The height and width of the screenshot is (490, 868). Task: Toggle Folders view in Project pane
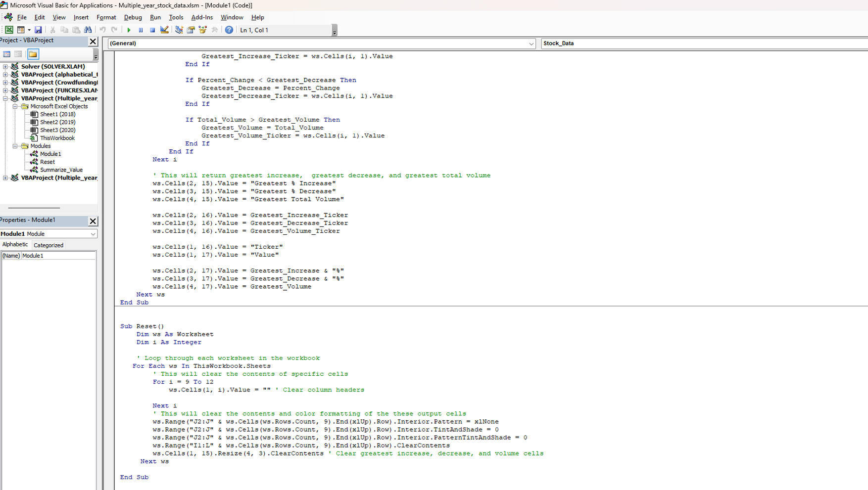coord(33,54)
